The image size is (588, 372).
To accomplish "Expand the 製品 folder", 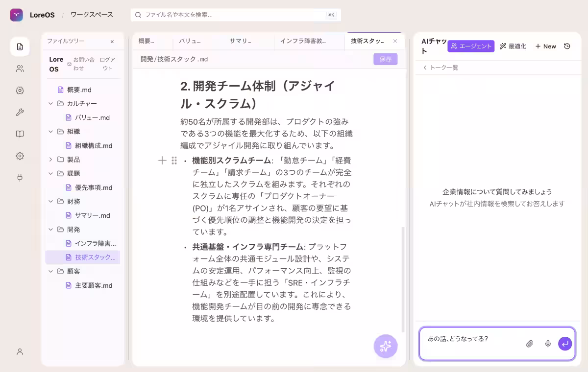I will (x=50, y=160).
